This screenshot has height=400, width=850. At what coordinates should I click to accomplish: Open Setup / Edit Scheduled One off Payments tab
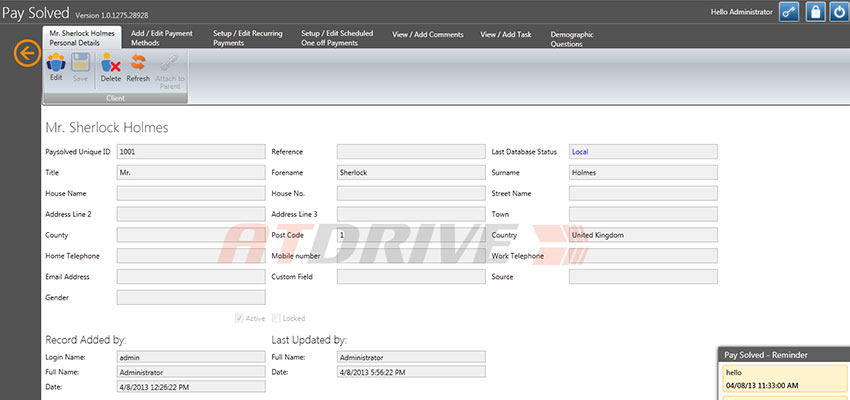pos(337,37)
